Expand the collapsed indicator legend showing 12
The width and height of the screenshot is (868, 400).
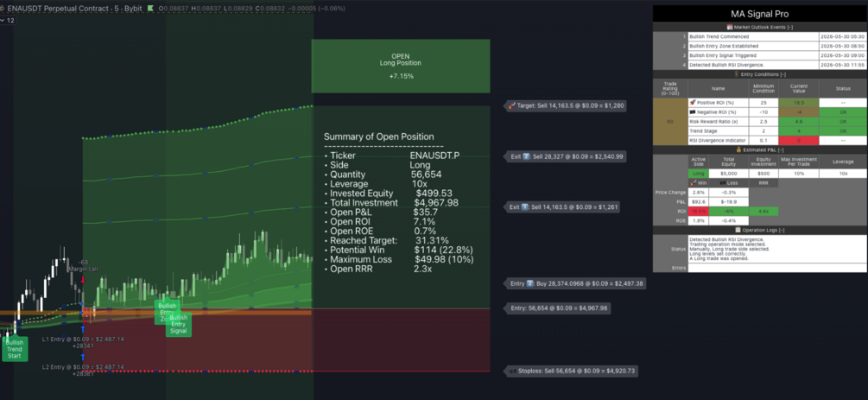click(8, 20)
